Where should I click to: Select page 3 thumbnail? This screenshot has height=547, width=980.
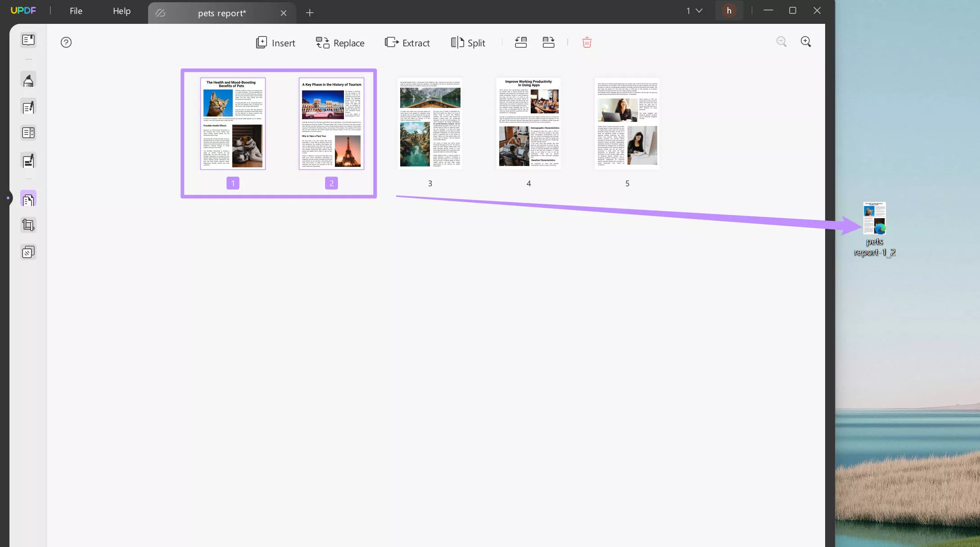430,124
